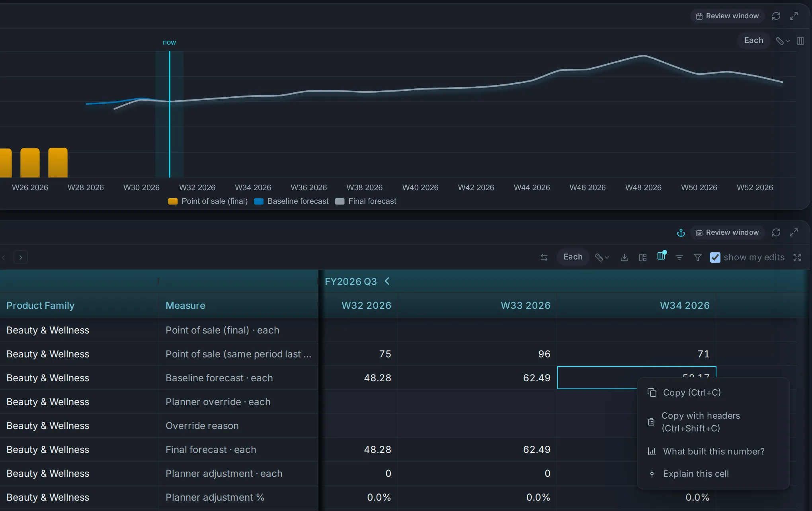Click the table's Each unit pill

tap(573, 257)
